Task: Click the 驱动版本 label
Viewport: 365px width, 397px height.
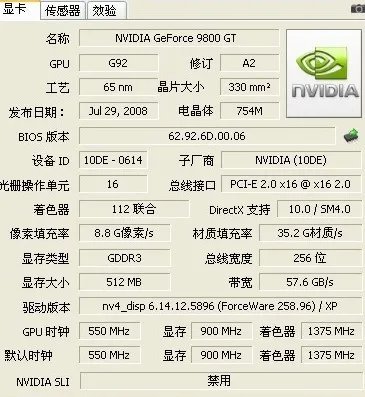Action: 46,307
